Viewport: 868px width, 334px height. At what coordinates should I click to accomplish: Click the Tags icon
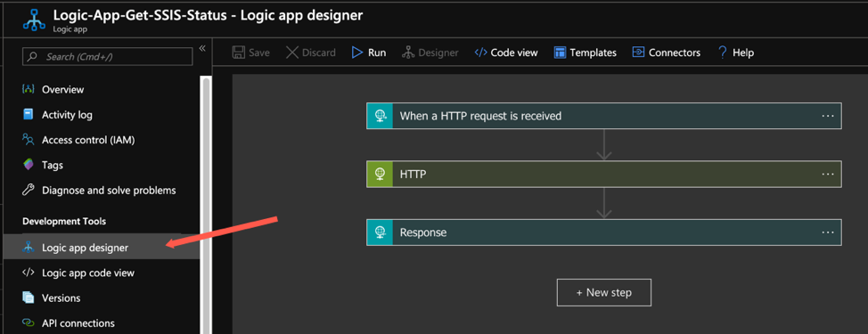coord(29,164)
